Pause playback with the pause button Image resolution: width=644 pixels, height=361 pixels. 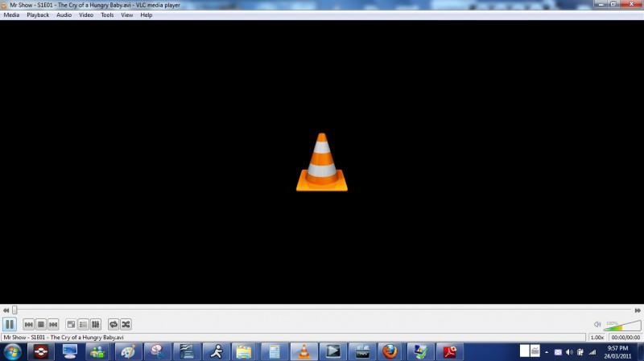point(10,324)
